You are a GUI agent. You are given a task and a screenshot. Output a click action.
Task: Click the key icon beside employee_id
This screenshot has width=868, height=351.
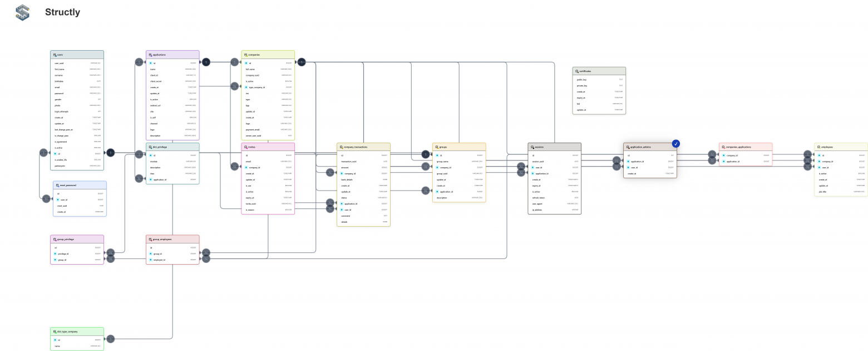(151, 260)
